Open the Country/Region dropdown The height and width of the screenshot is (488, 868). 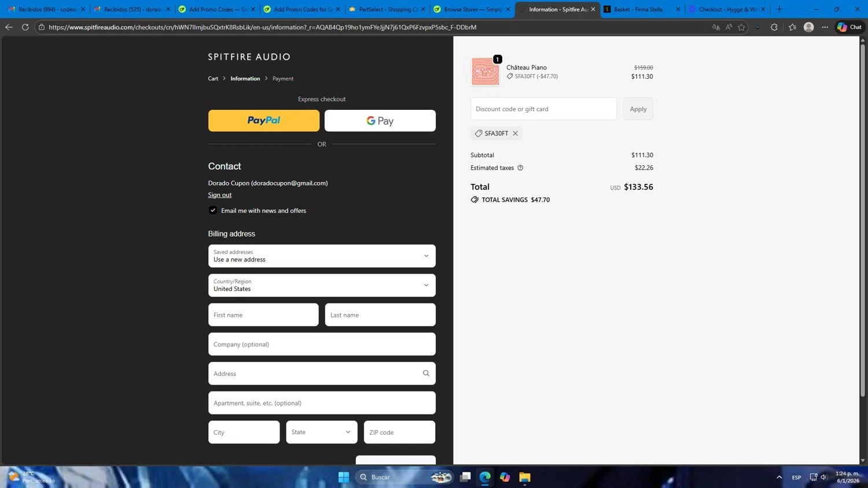point(322,286)
